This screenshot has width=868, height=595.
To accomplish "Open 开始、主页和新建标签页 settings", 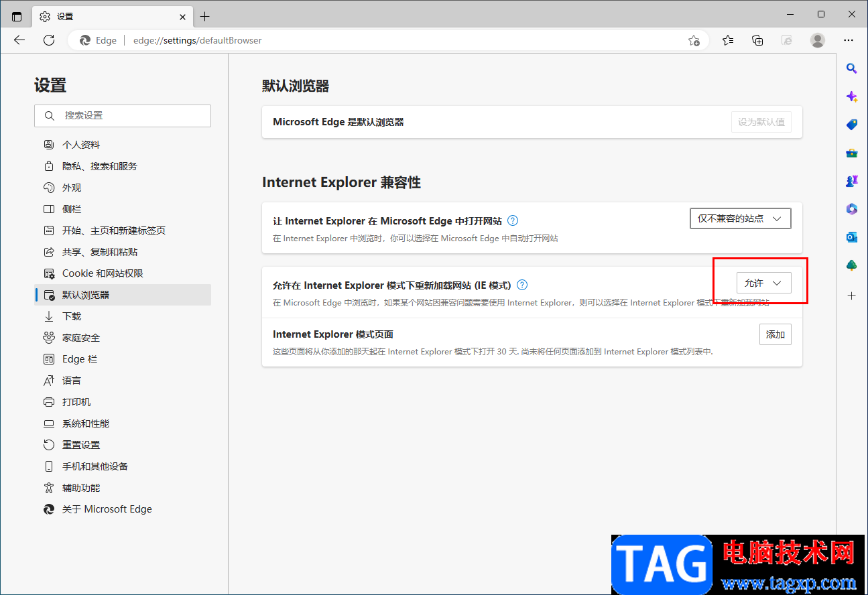I will [123, 230].
